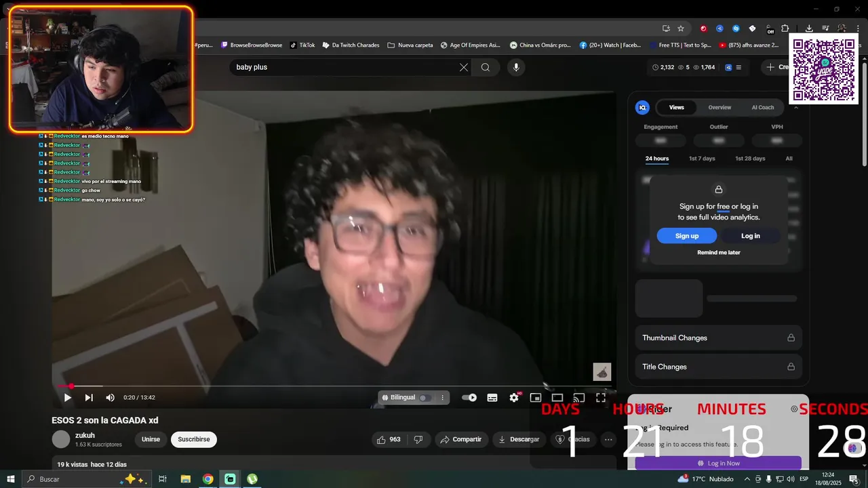Screen dimensions: 868x488
Task: Mute the video volume
Action: 110,398
